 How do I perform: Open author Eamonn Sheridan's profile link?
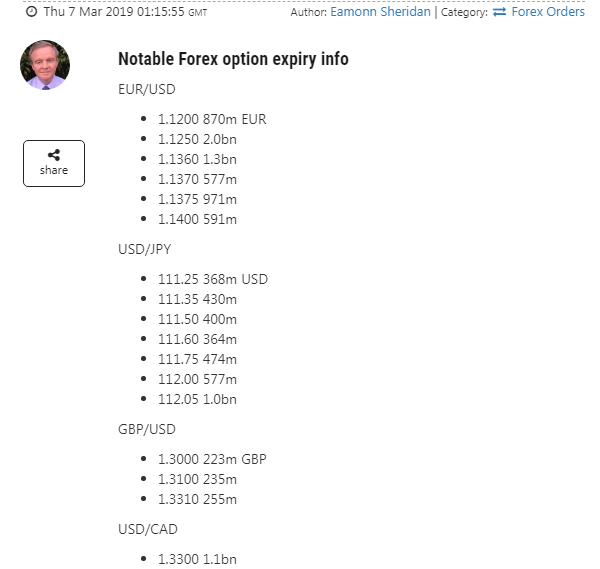coord(380,12)
